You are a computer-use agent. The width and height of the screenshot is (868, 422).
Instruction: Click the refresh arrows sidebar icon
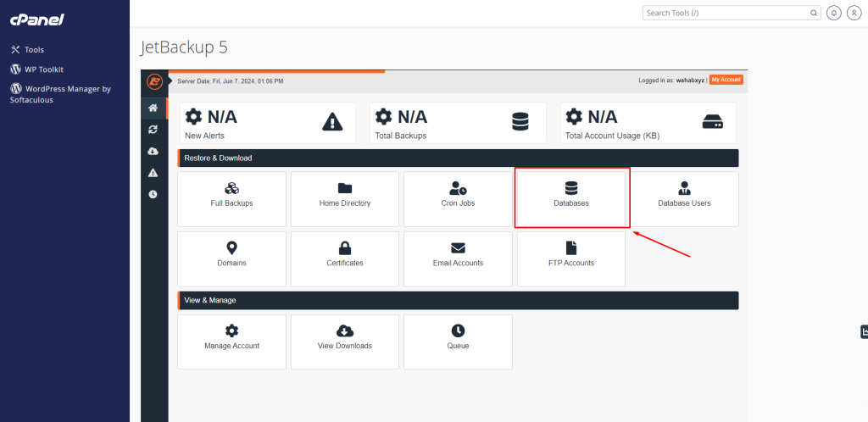[x=153, y=129]
